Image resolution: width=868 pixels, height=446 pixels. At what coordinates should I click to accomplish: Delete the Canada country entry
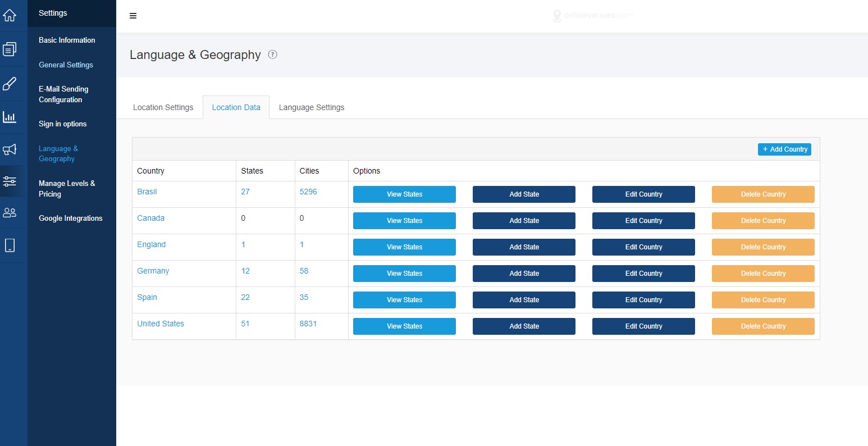[x=763, y=221]
